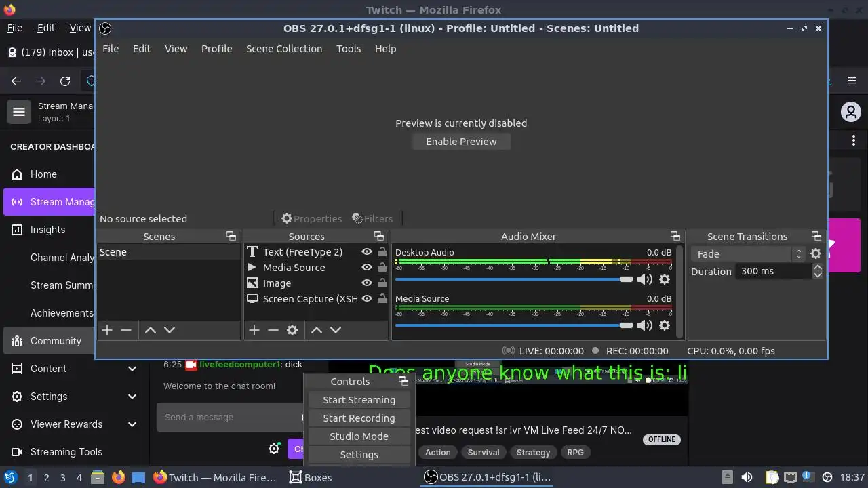Toggle lock on Media Source
The height and width of the screenshot is (488, 868).
(x=382, y=268)
